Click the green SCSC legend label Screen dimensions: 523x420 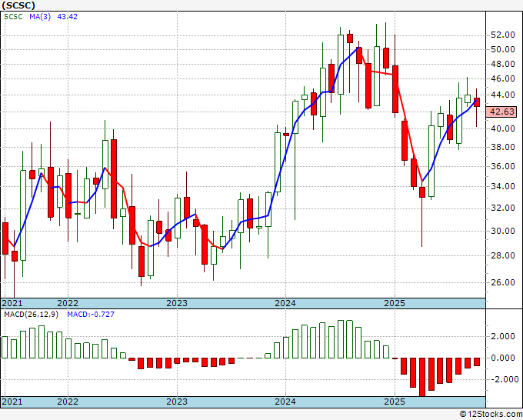pyautogui.click(x=13, y=16)
